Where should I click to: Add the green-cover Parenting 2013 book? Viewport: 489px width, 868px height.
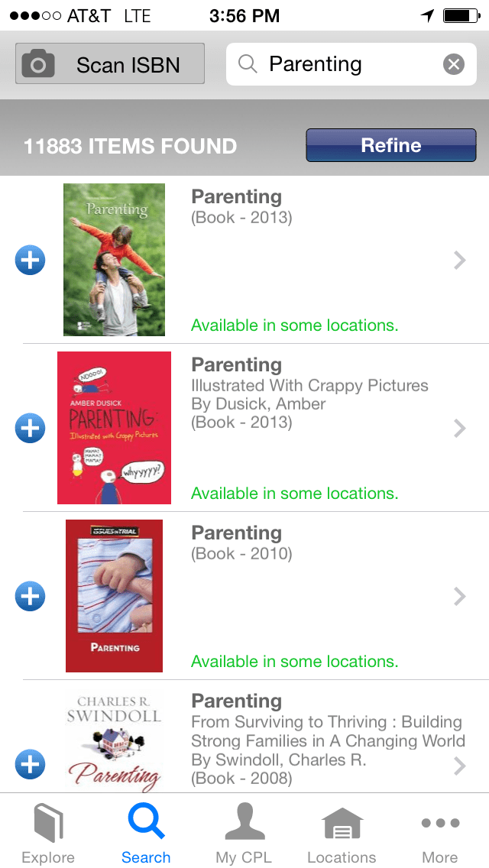31,261
